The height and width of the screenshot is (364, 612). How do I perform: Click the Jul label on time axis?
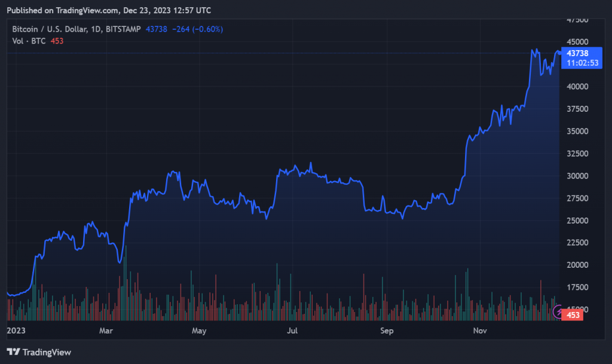[x=292, y=330]
